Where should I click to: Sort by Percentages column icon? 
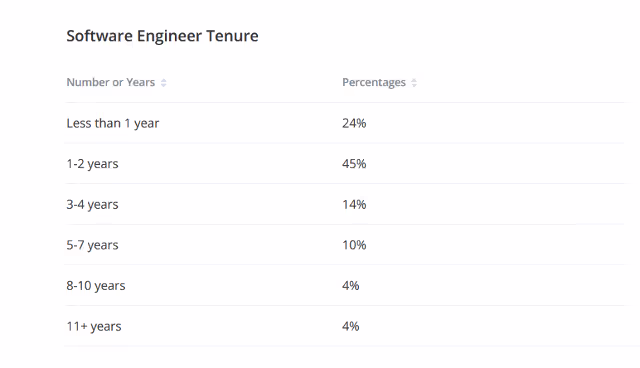(414, 83)
